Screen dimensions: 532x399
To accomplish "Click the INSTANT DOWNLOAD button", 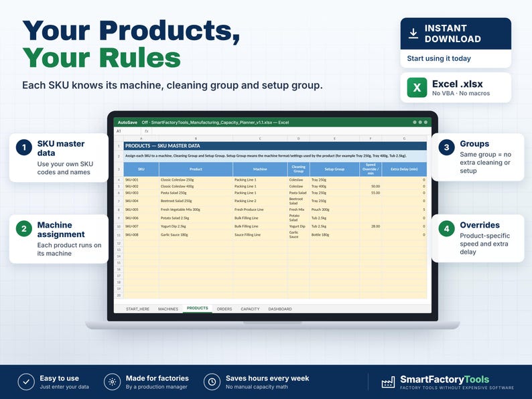I will pyautogui.click(x=456, y=33).
